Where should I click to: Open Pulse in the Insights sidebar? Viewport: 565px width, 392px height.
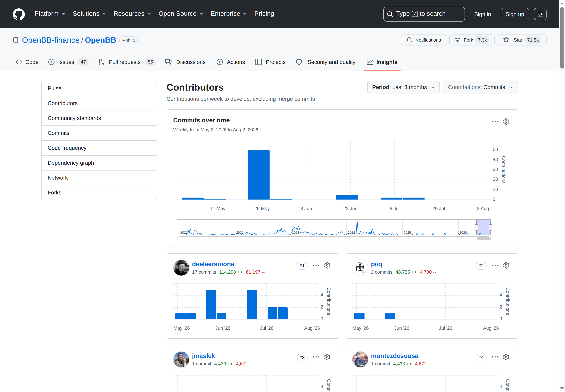pyautogui.click(x=99, y=88)
